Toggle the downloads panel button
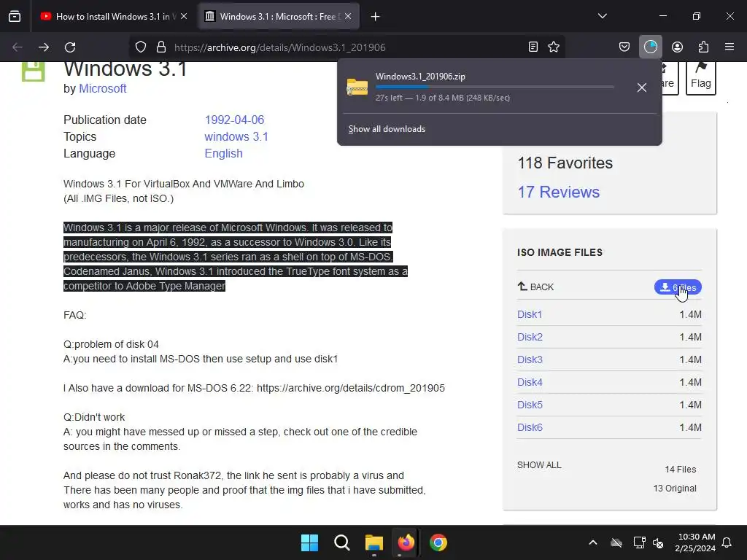Image resolution: width=747 pixels, height=560 pixels. point(650,47)
